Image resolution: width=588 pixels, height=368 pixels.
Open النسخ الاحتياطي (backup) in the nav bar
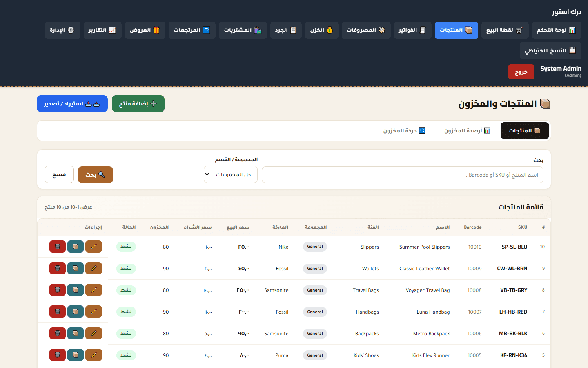click(550, 51)
